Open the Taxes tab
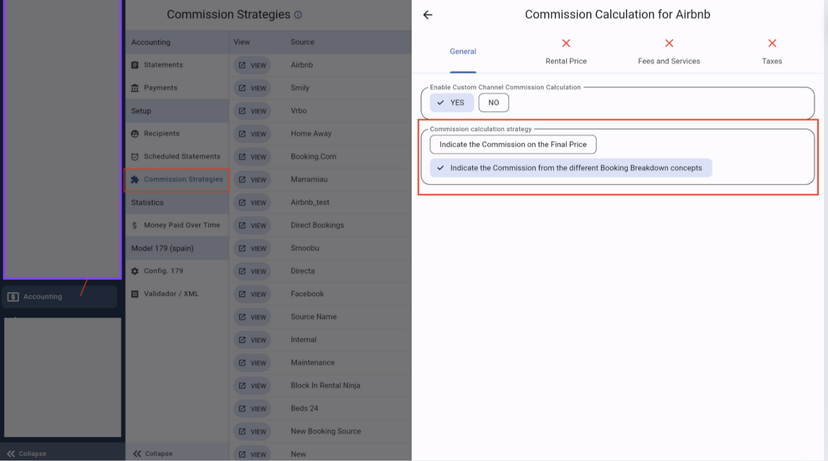This screenshot has height=461, width=828. (772, 52)
